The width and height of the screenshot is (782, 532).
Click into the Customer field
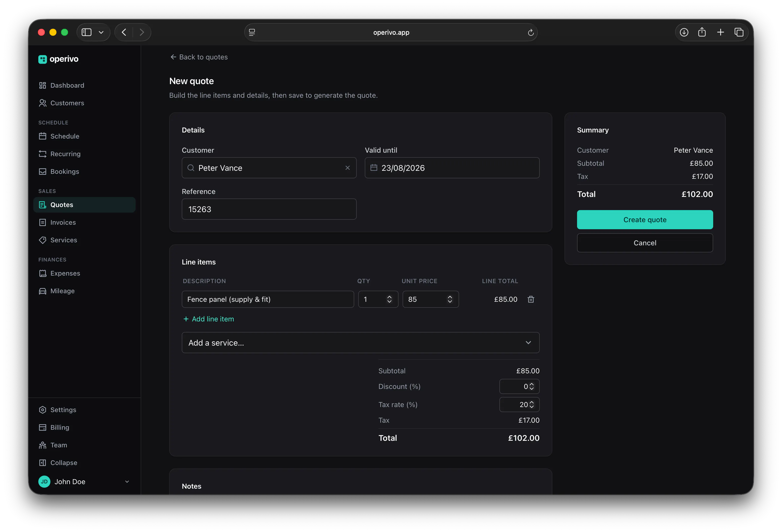click(x=269, y=168)
